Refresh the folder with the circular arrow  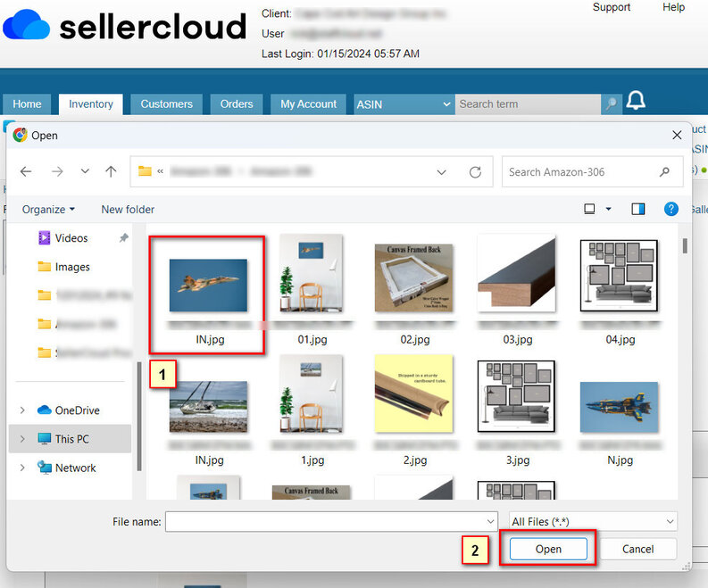(x=475, y=172)
